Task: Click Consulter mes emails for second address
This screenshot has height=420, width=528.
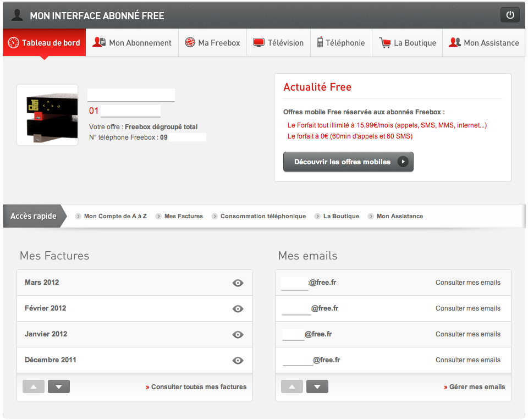Action: [468, 308]
